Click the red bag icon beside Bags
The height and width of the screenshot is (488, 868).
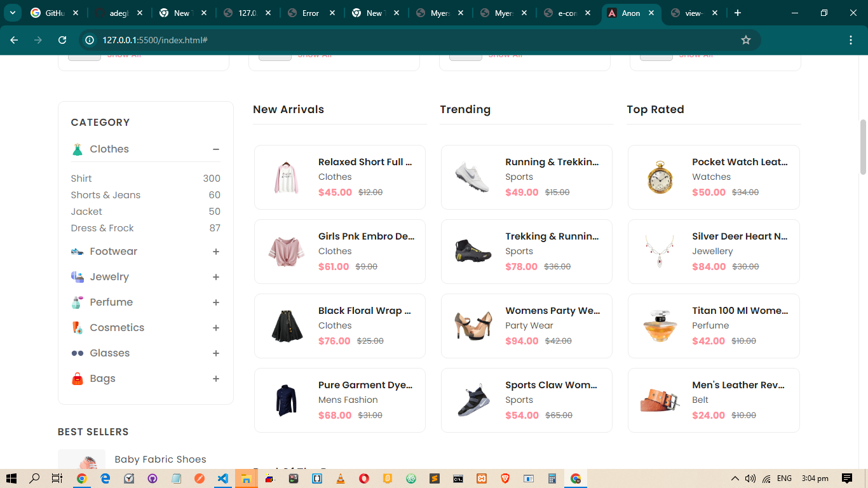click(x=77, y=379)
